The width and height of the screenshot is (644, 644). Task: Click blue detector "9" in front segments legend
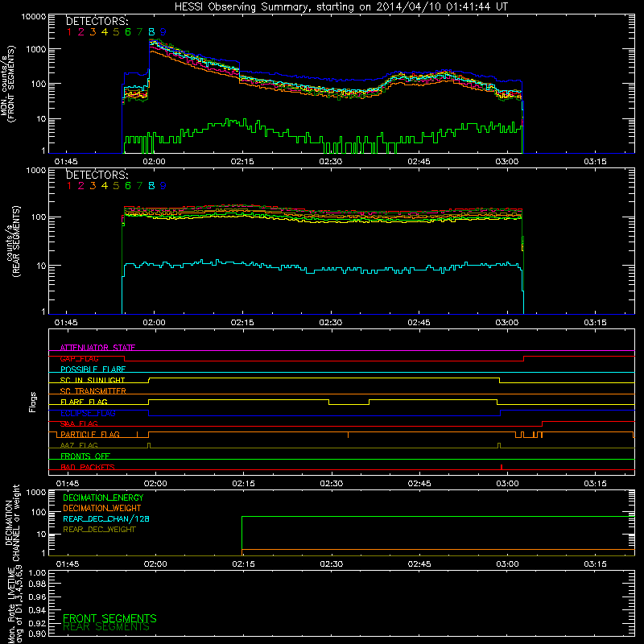163,32
